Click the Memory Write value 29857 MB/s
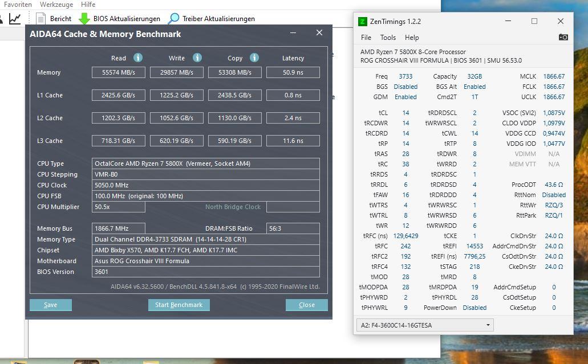Image resolution: width=588 pixels, height=364 pixels. (177, 72)
